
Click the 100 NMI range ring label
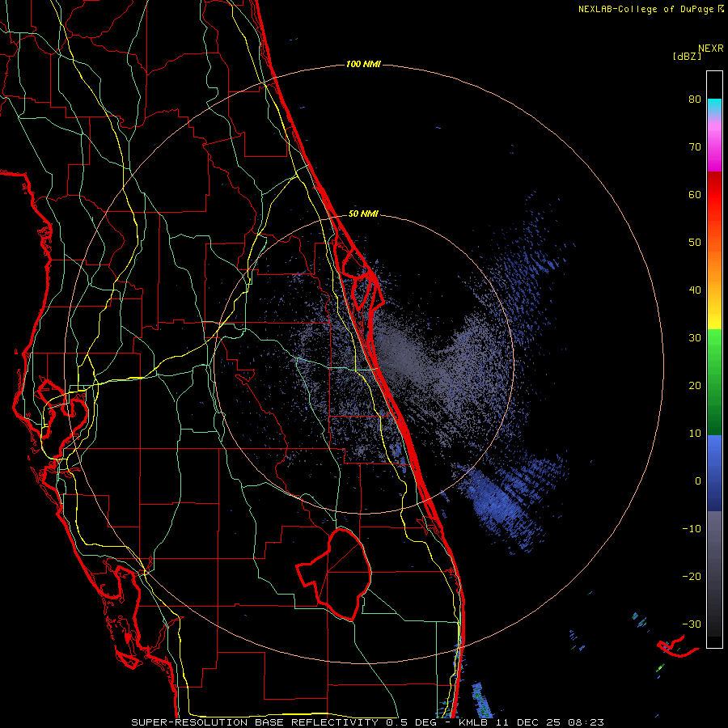click(x=363, y=64)
